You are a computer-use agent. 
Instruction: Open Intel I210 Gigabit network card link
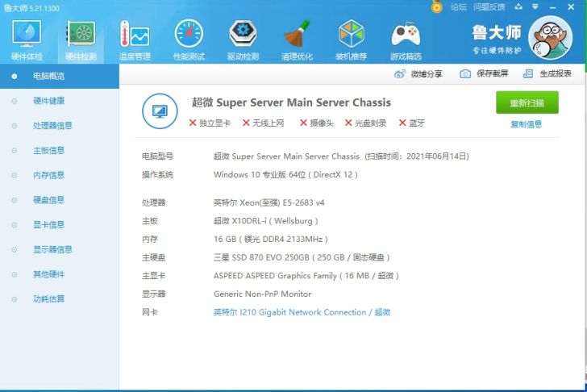(302, 312)
